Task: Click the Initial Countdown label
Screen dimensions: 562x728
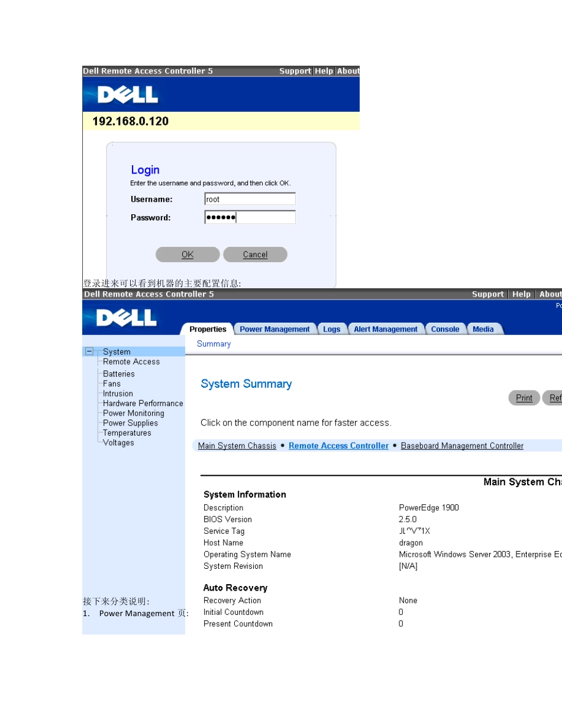Action: click(234, 612)
